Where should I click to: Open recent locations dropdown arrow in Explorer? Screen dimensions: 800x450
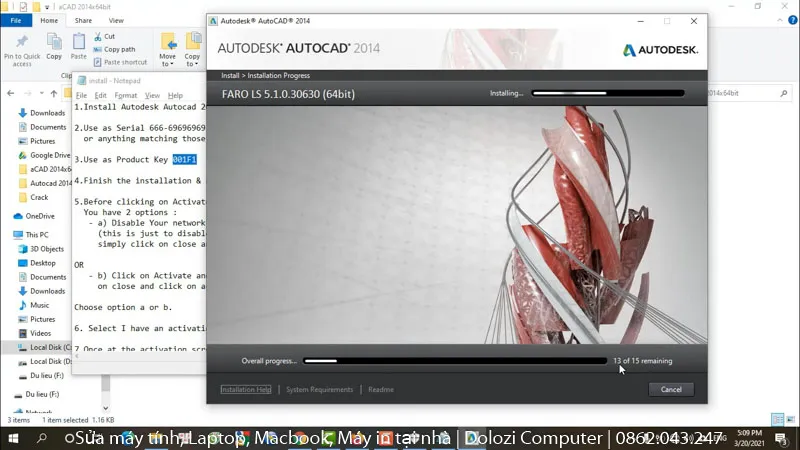pyautogui.click(x=41, y=93)
